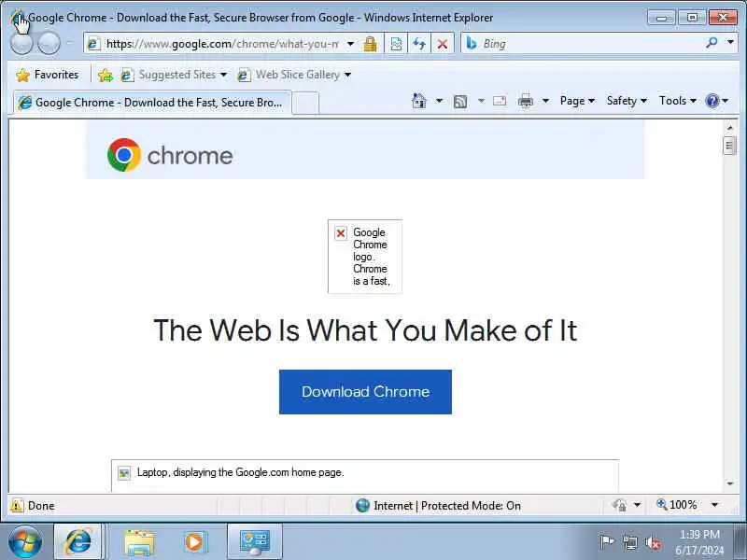Image resolution: width=747 pixels, height=560 pixels.
Task: Click the broken Google Chrome logo image
Action: pos(365,256)
